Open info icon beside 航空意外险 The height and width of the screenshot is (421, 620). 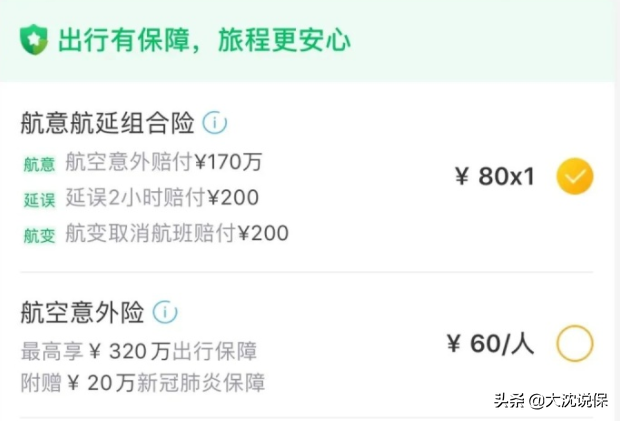[x=165, y=312]
